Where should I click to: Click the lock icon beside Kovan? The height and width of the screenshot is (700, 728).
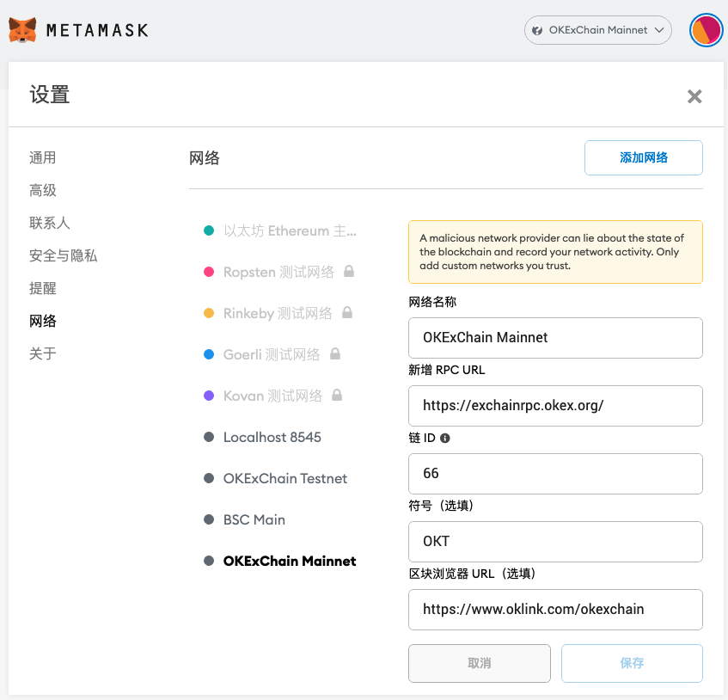(x=337, y=396)
